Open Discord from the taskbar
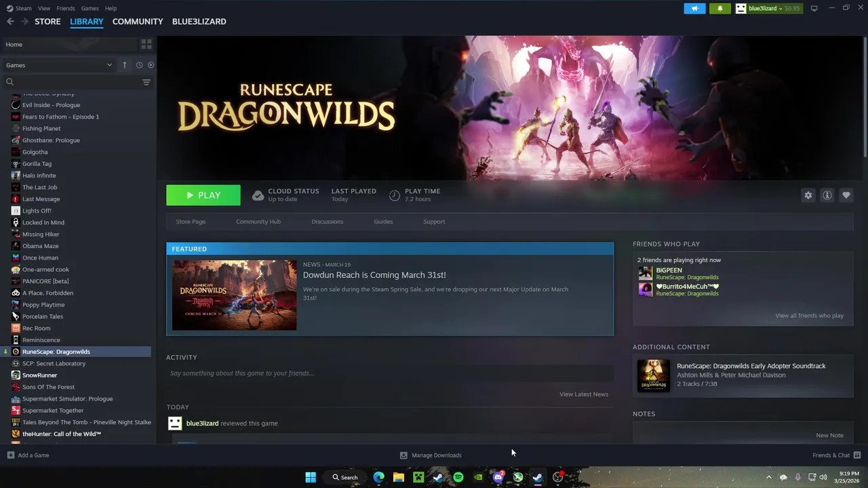 pos(498,477)
